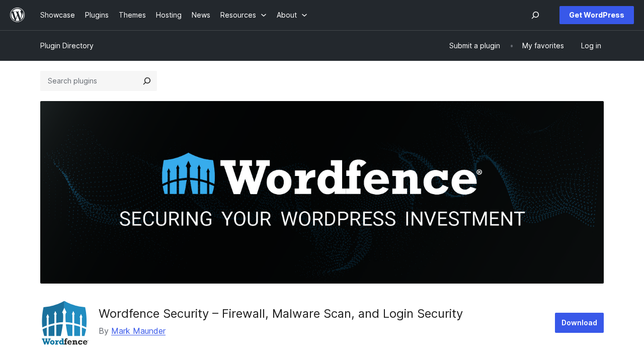
Task: Expand the Resources dropdown menu
Action: click(243, 15)
